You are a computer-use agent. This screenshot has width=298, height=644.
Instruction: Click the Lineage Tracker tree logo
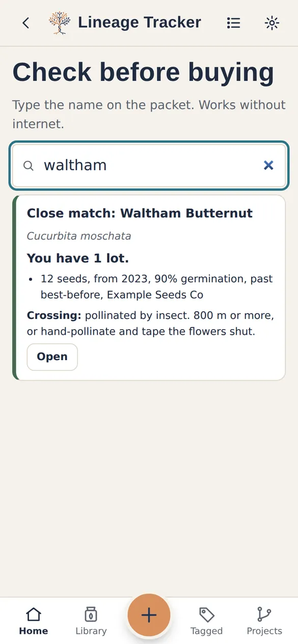60,23
